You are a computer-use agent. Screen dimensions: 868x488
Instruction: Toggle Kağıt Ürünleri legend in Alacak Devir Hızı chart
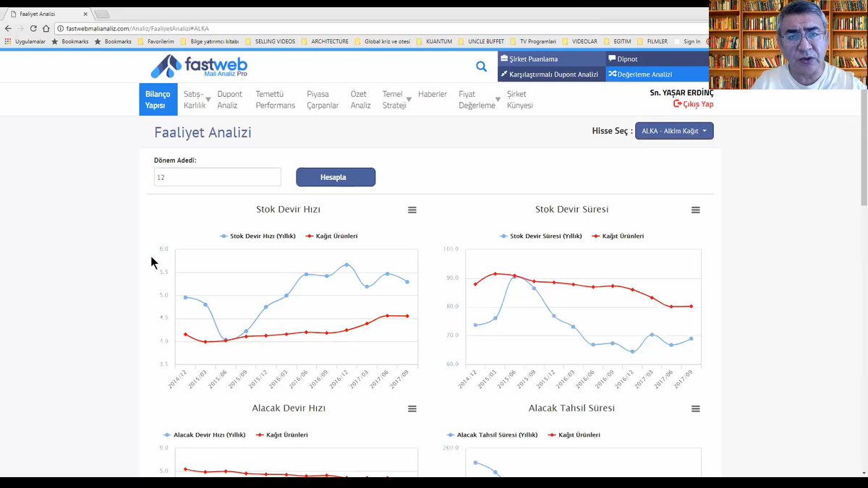(282, 435)
